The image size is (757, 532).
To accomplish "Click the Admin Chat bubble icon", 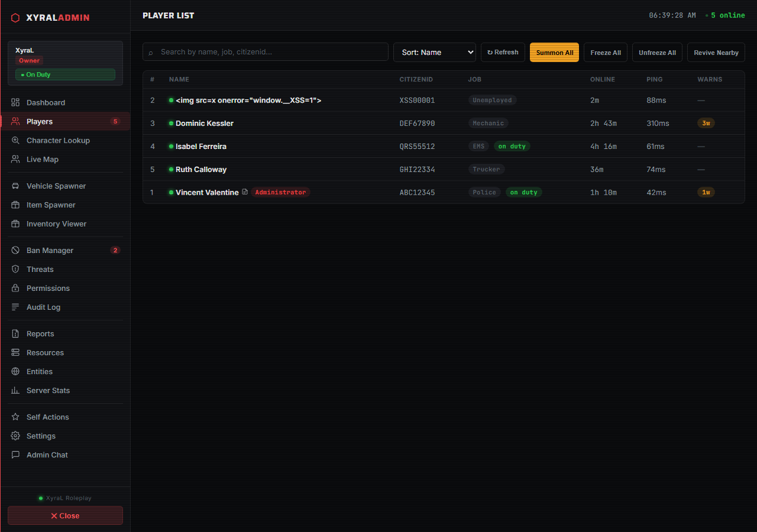I will 15,455.
